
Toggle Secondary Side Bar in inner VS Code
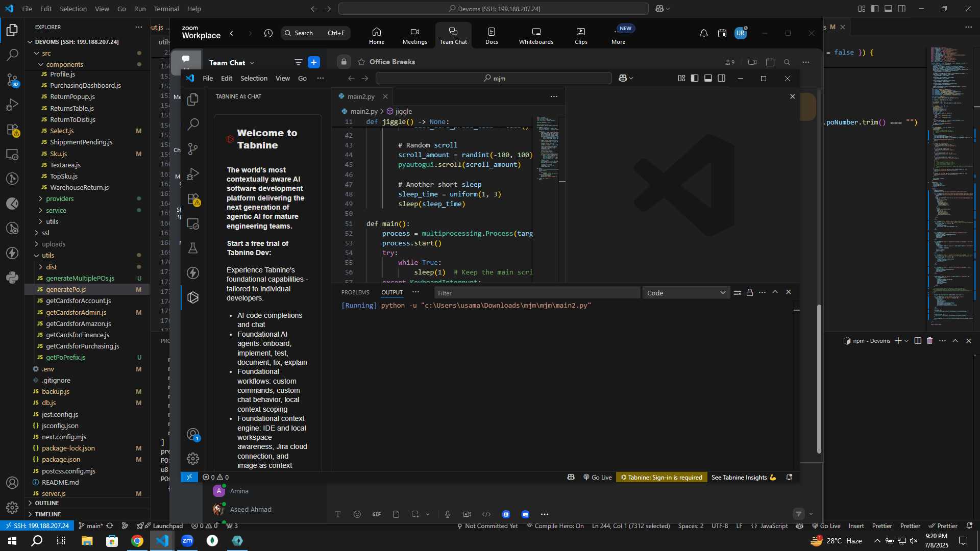click(721, 78)
